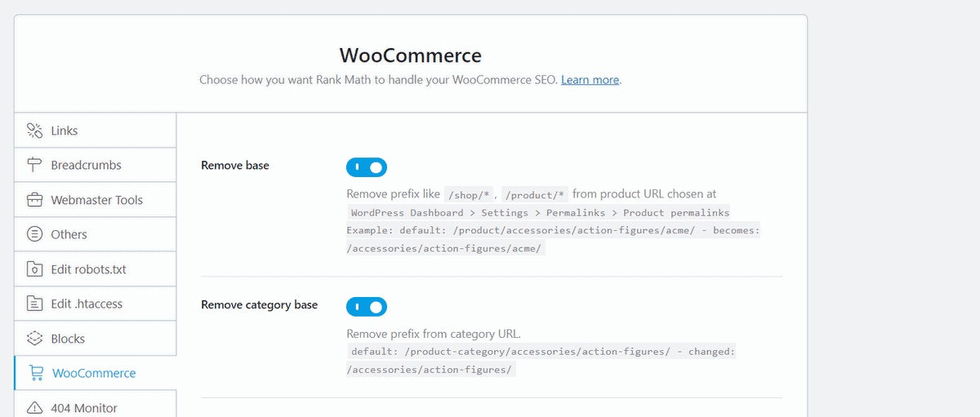Open the Links settings tab

click(x=96, y=131)
